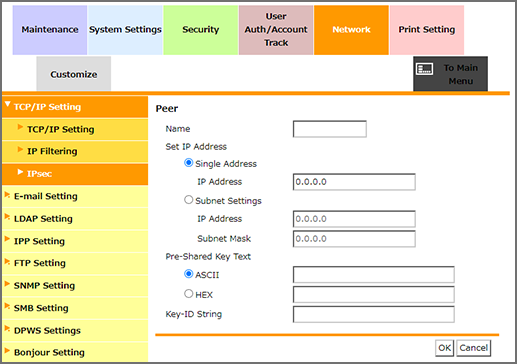Open the Security tab
Image resolution: width=517 pixels, height=364 pixels.
[201, 30]
